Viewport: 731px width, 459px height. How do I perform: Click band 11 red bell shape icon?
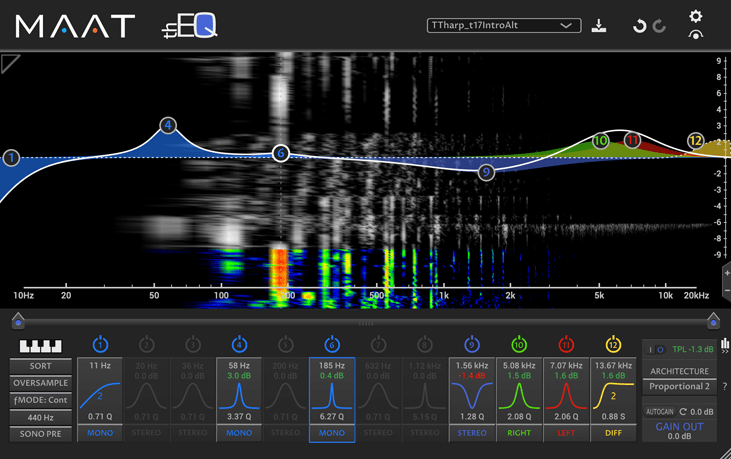click(566, 396)
